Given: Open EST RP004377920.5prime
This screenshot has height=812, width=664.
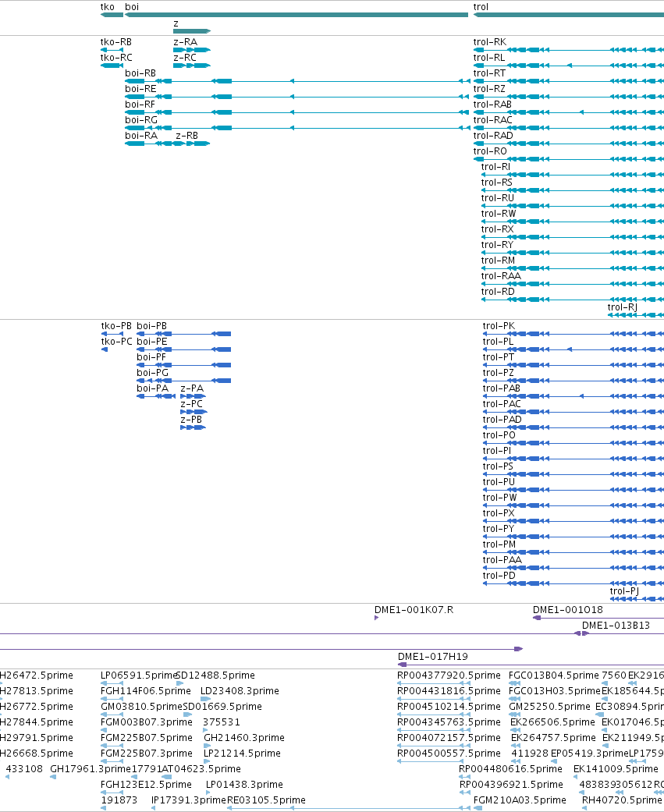Looking at the screenshot, I should click(x=449, y=675).
